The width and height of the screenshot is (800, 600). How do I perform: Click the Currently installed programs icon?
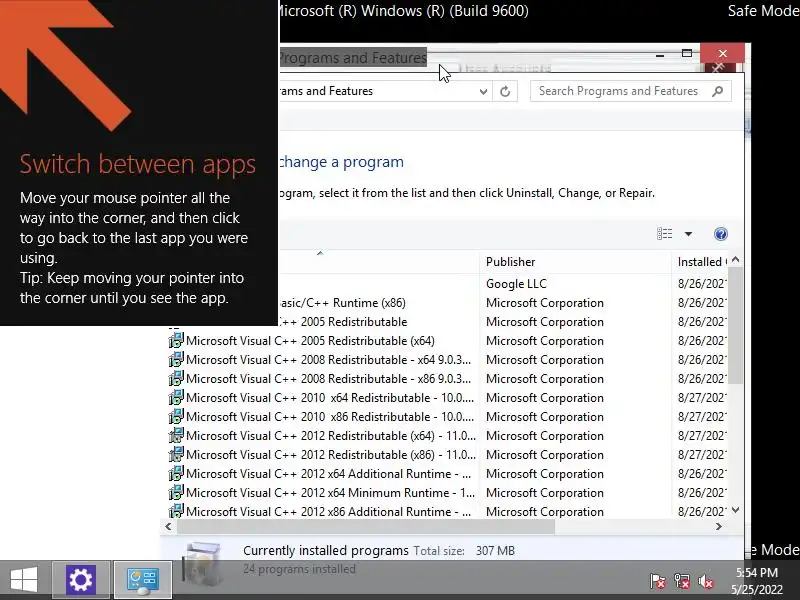click(203, 564)
